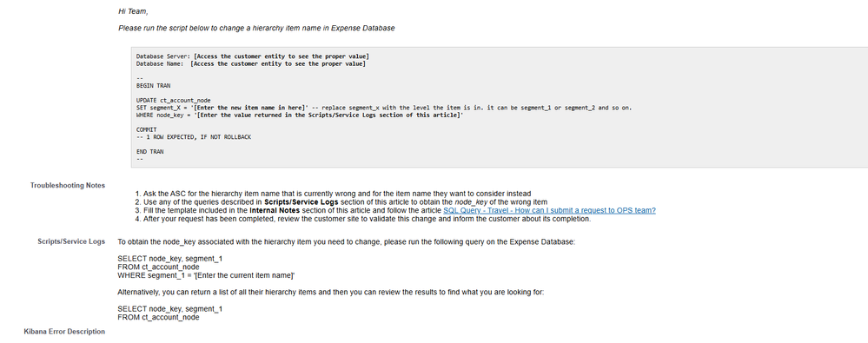Click the 'Hi Team,' greeting text
The width and height of the screenshot is (868, 343).
133,11
